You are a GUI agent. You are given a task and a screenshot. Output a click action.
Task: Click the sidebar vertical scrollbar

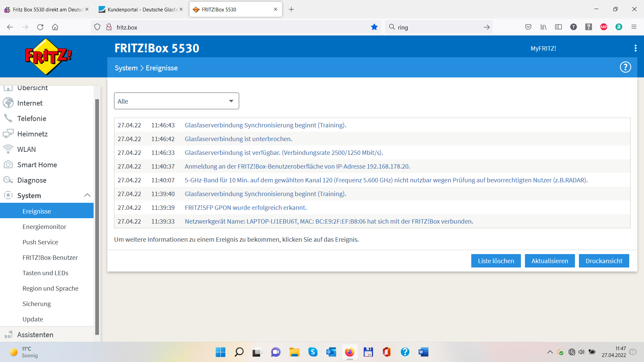coord(97,217)
